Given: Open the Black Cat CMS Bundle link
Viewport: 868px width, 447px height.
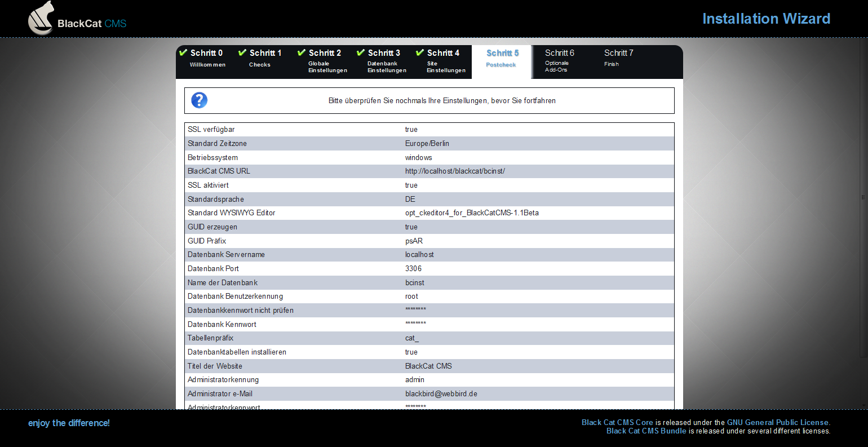Looking at the screenshot, I should pos(646,431).
